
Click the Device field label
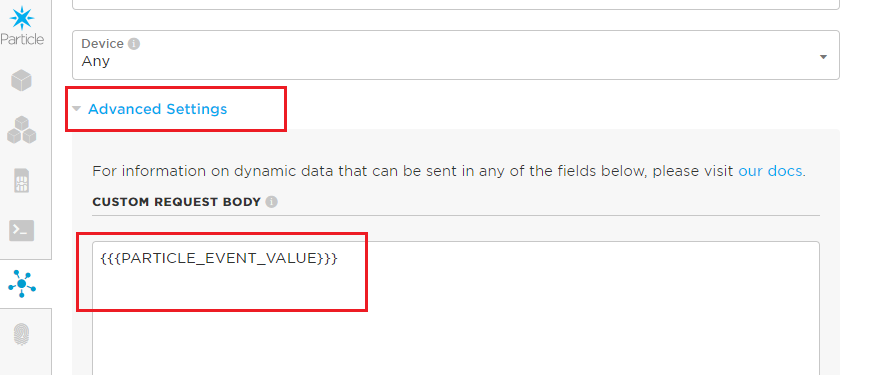pyautogui.click(x=102, y=44)
